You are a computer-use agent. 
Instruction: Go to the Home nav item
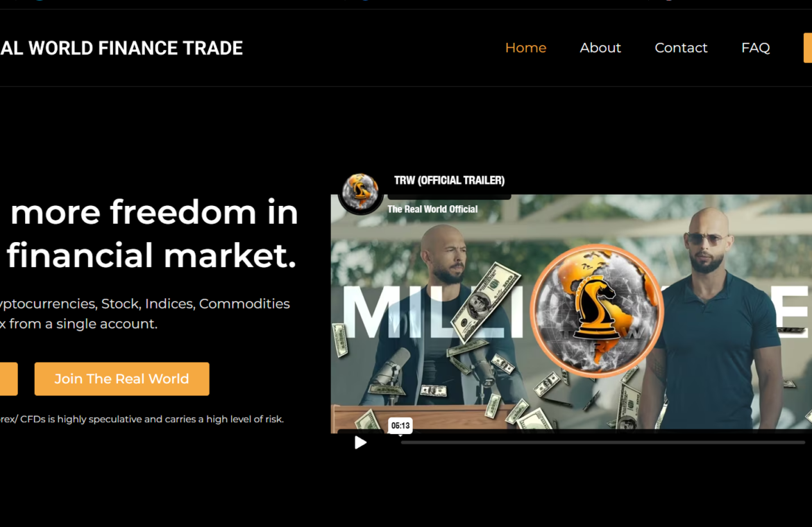tap(525, 48)
